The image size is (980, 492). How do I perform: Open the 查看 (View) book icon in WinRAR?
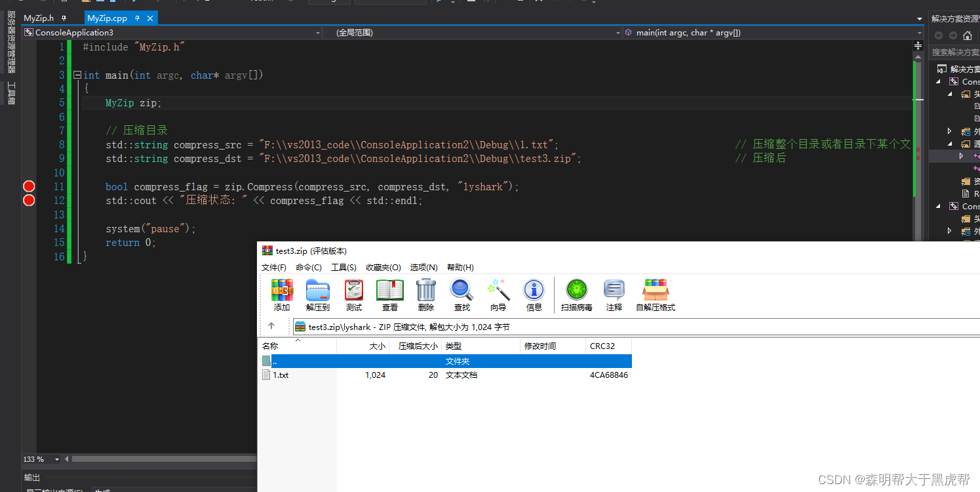[390, 289]
